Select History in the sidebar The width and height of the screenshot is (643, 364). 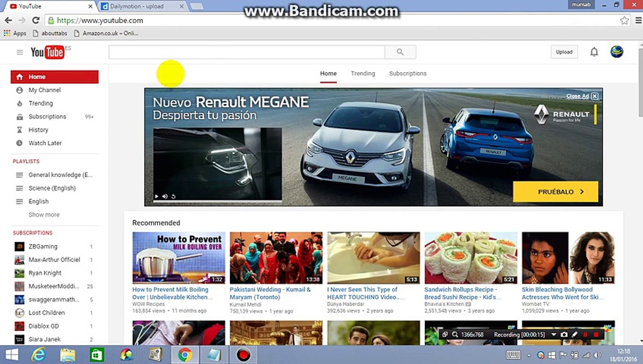click(38, 130)
